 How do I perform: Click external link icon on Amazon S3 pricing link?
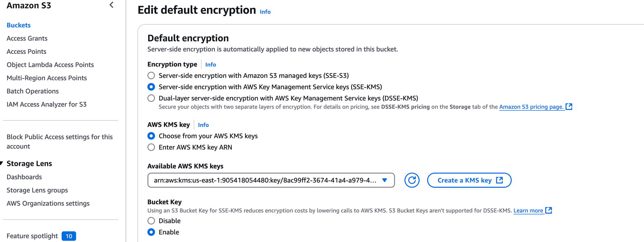569,106
